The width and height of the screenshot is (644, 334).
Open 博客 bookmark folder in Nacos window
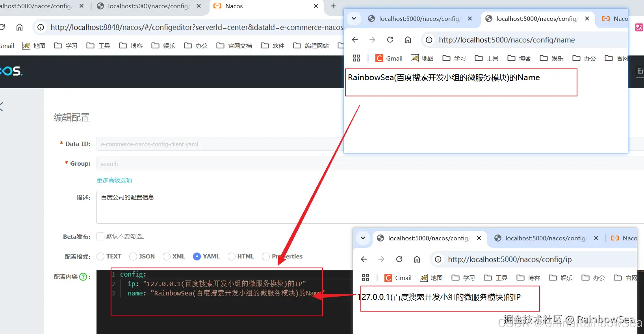(131, 46)
